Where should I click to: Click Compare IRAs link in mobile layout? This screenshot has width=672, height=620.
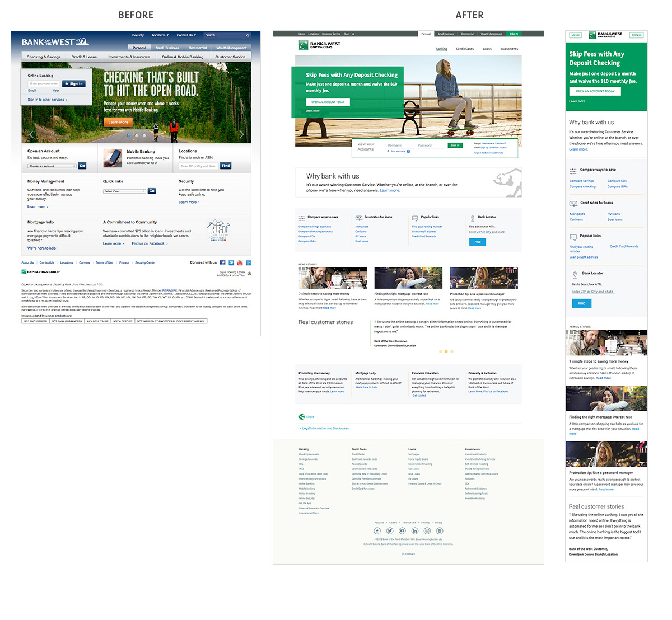[x=618, y=186]
